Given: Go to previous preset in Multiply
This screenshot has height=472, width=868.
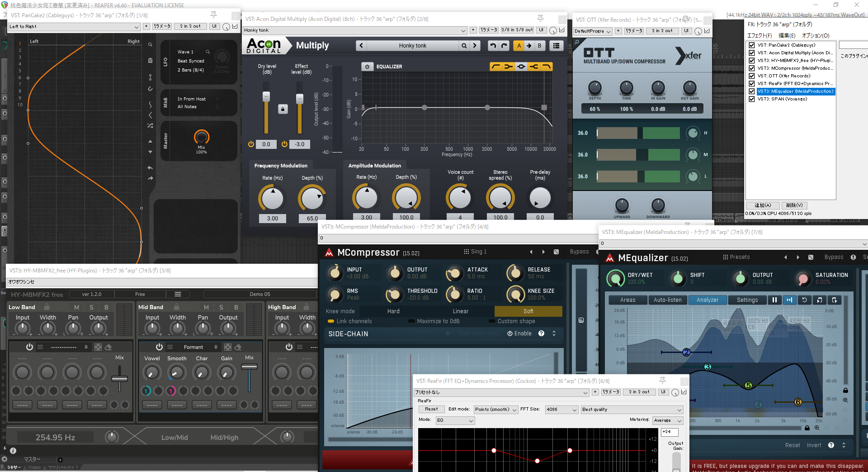Looking at the screenshot, I should (361, 46).
